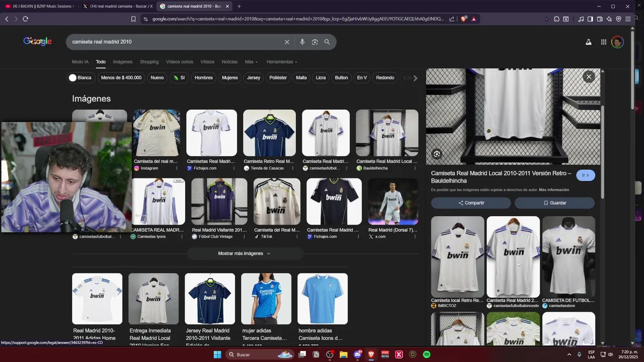The image size is (644, 362).
Task: Open the Google apps grid
Action: [x=603, y=42]
